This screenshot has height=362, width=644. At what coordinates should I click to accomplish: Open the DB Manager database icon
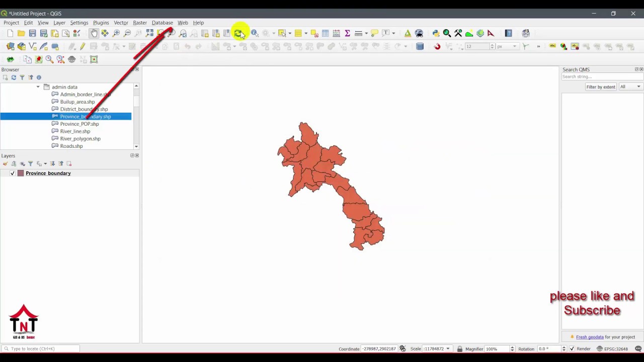[x=420, y=46]
